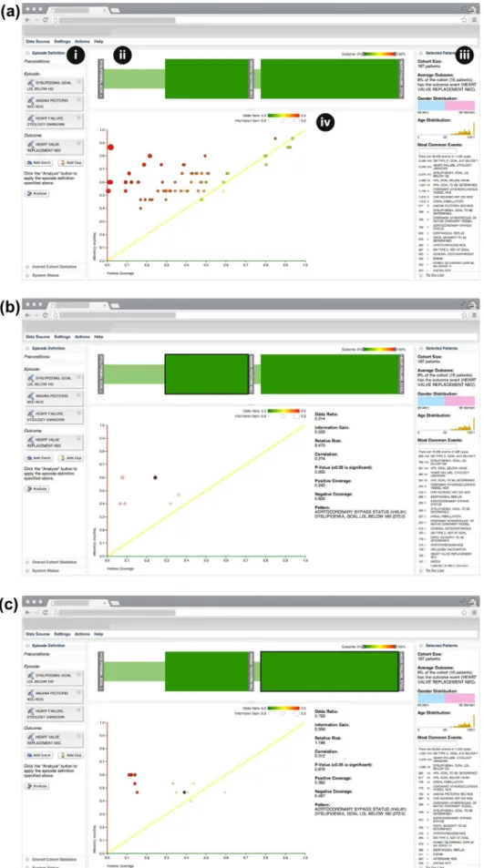Bookmark page with star icon in panel (b)
484x868 pixels.
(x=464, y=314)
